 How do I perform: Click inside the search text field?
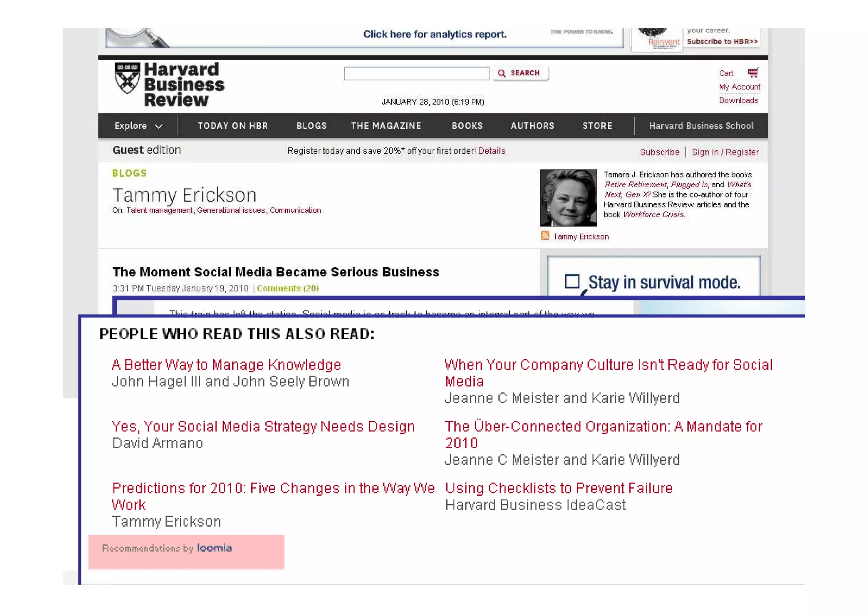point(416,73)
